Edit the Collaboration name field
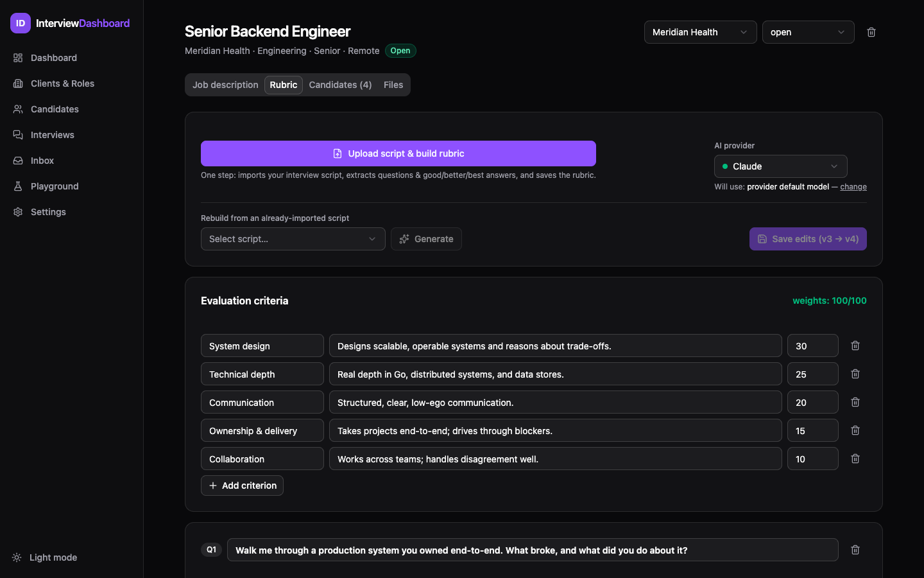 262,459
